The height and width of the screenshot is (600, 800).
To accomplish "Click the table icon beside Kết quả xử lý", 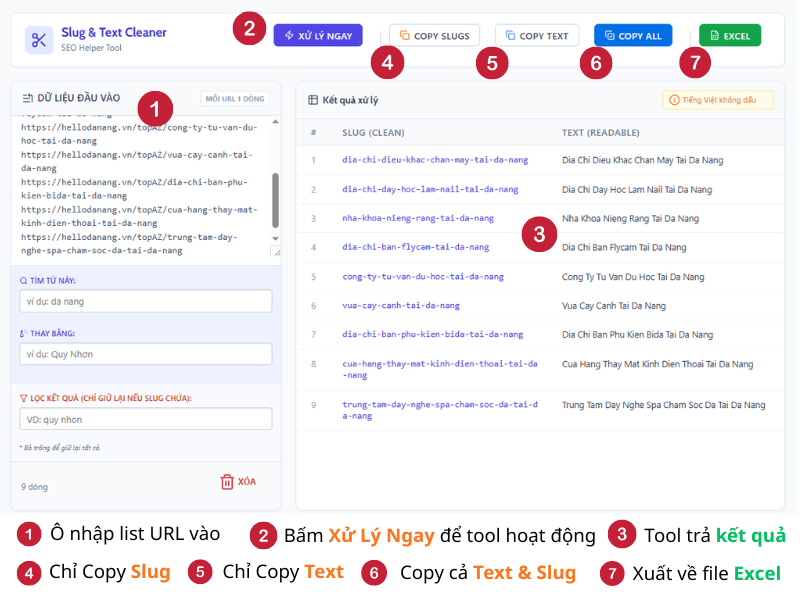I will tap(313, 100).
